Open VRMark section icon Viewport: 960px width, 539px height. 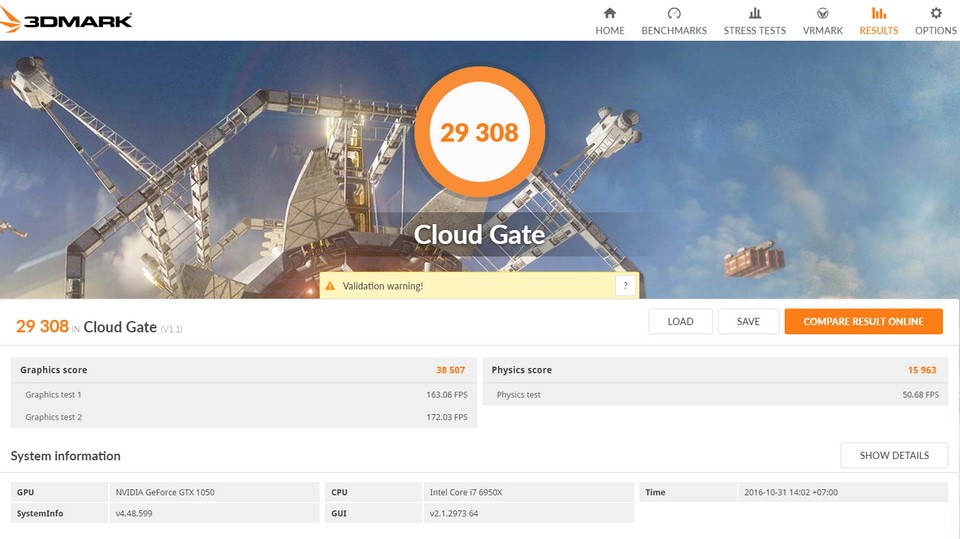(822, 13)
